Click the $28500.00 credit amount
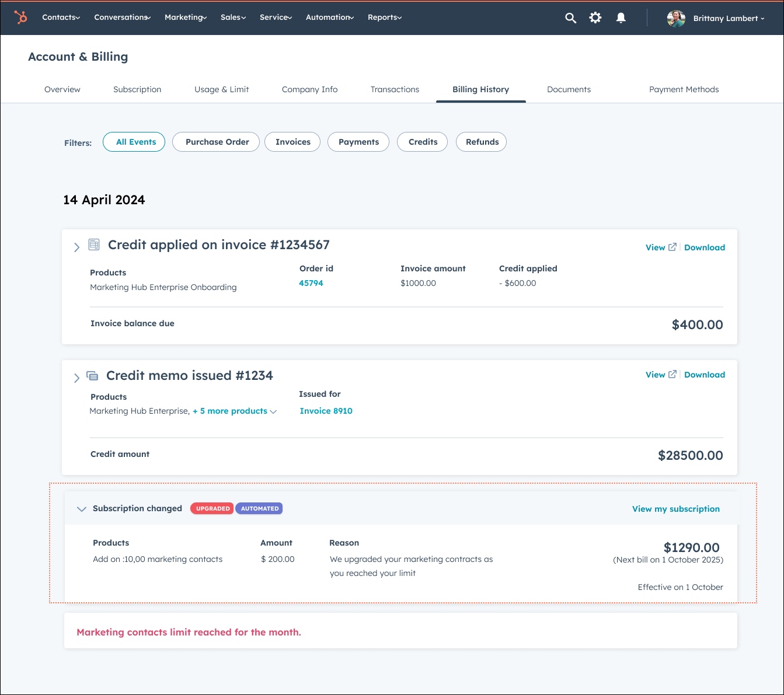The image size is (784, 695). click(x=691, y=456)
